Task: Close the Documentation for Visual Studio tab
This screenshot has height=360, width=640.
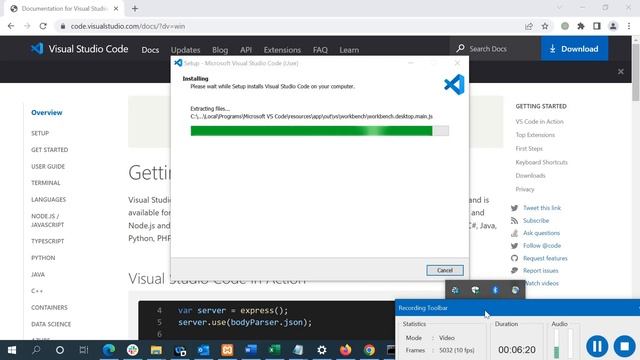Action: (x=116, y=8)
